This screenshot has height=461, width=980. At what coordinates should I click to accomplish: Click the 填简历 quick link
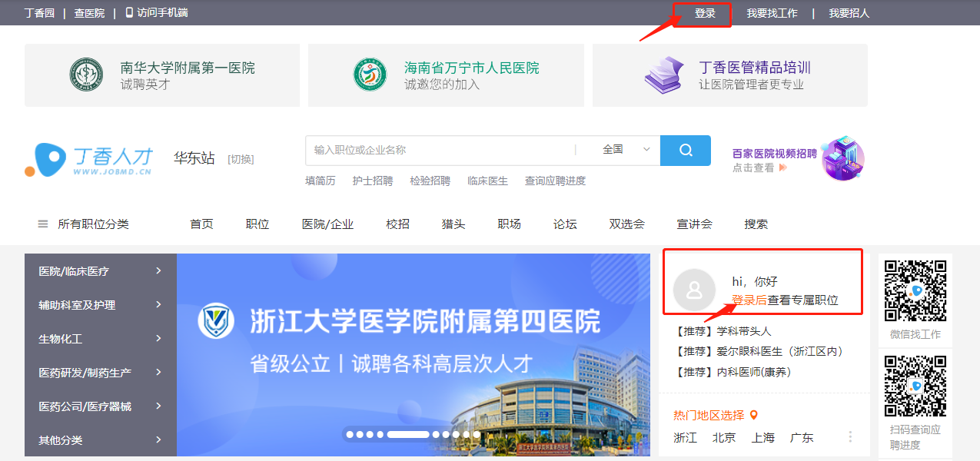[x=321, y=181]
